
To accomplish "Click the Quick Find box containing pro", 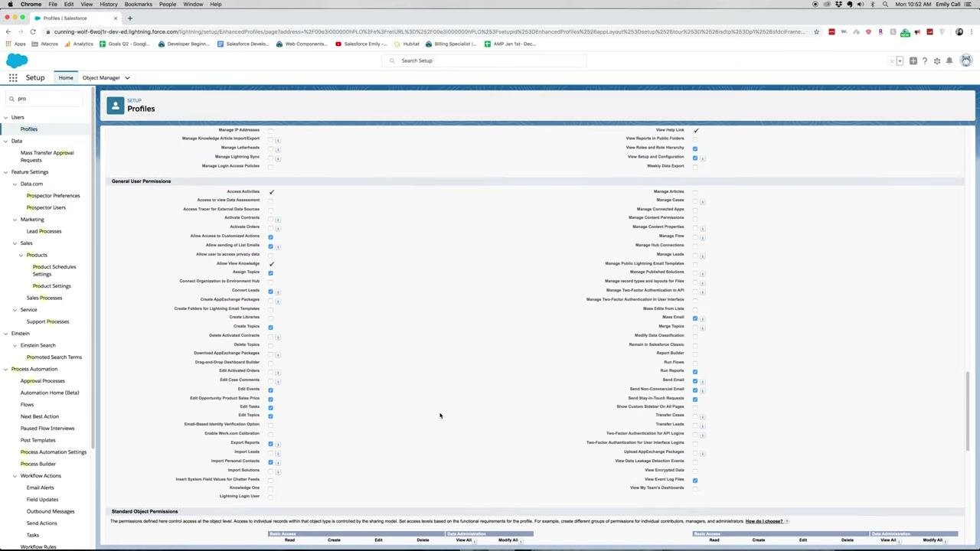I will (x=44, y=99).
